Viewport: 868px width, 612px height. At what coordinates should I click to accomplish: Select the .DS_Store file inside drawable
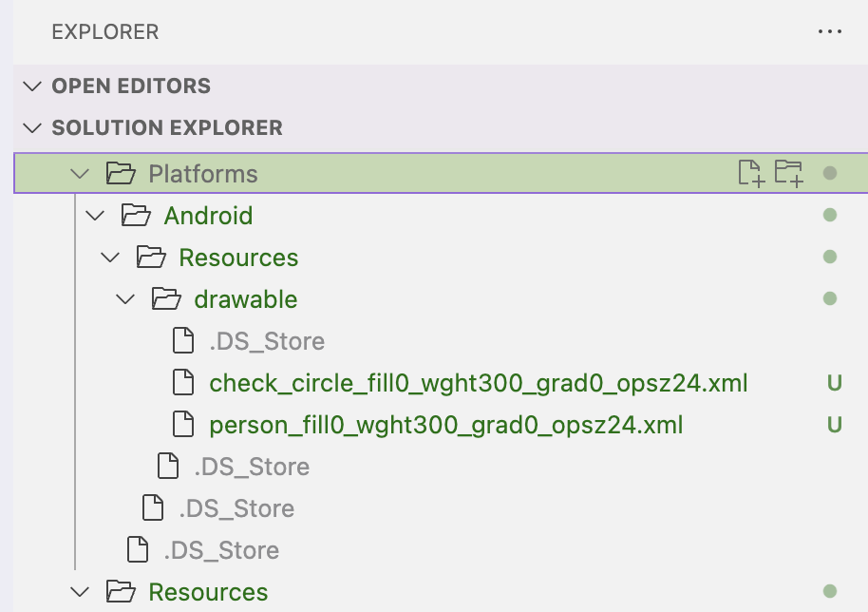[266, 341]
